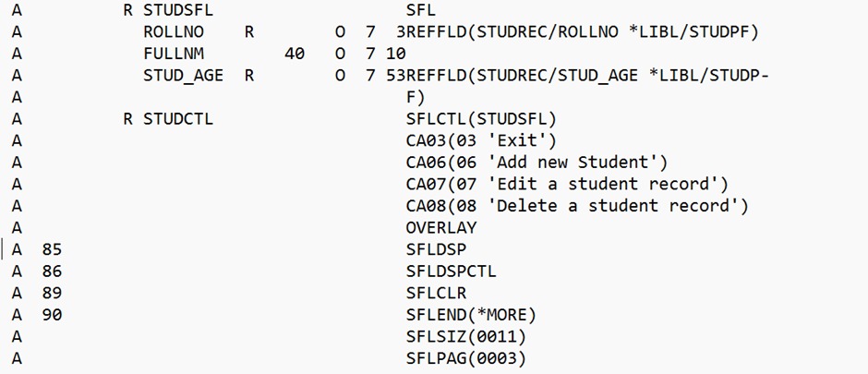
Task: Place cursor on FULLNM field name
Action: tap(173, 54)
